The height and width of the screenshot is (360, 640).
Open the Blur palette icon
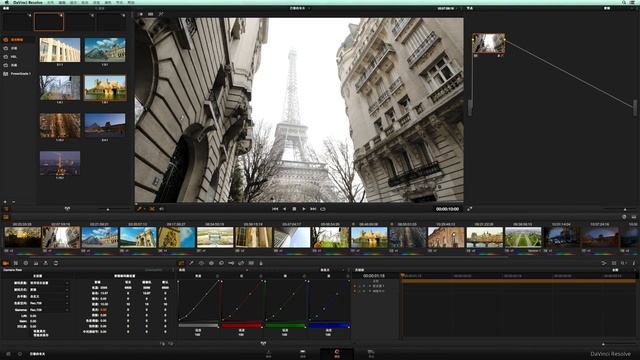click(221, 263)
